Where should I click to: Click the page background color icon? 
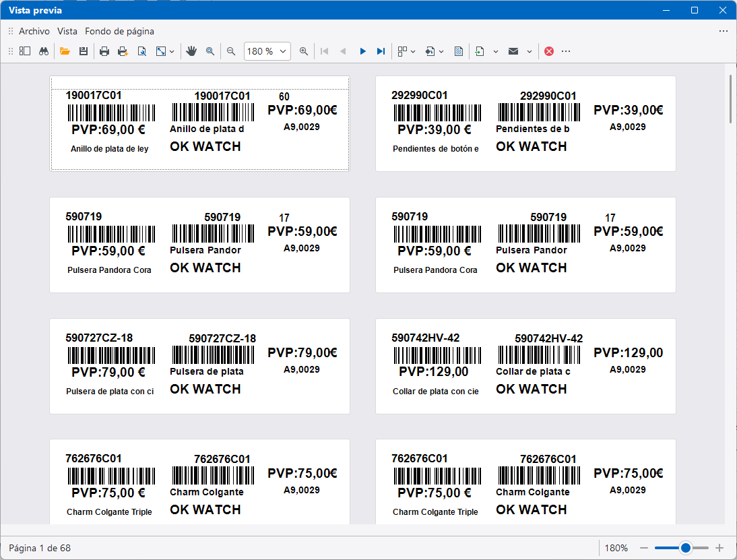430,51
